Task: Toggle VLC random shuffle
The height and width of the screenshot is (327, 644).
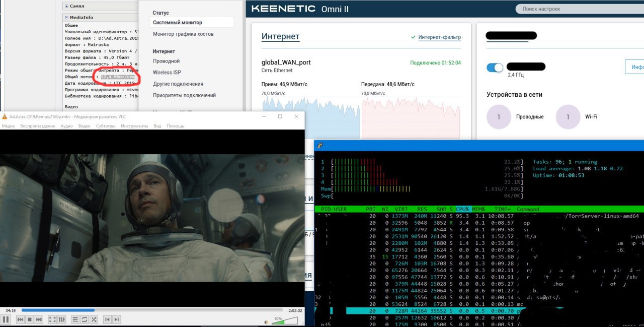Action: click(x=94, y=319)
